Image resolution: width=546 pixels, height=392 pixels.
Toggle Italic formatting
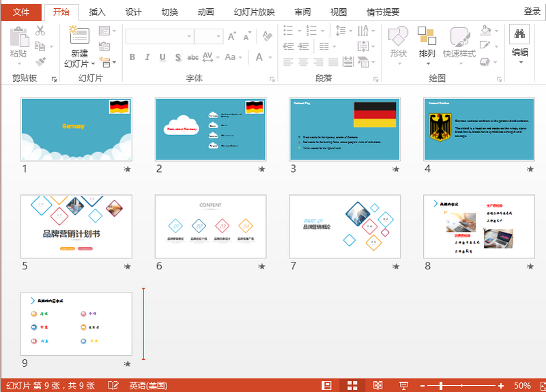click(x=147, y=57)
